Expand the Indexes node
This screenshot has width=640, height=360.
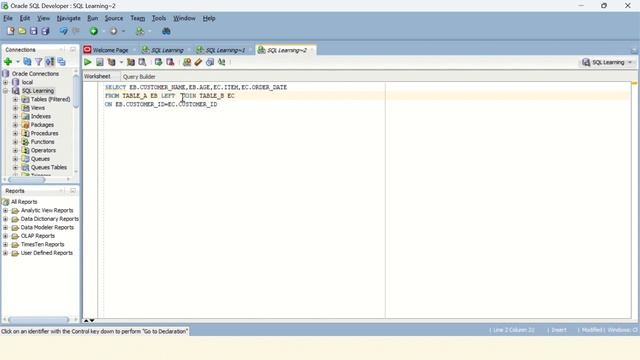pyautogui.click(x=15, y=117)
